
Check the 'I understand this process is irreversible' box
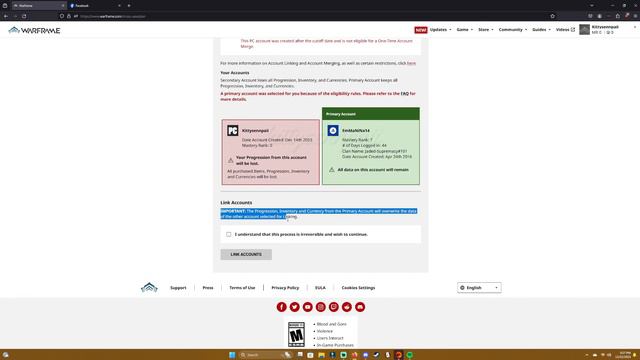229,234
